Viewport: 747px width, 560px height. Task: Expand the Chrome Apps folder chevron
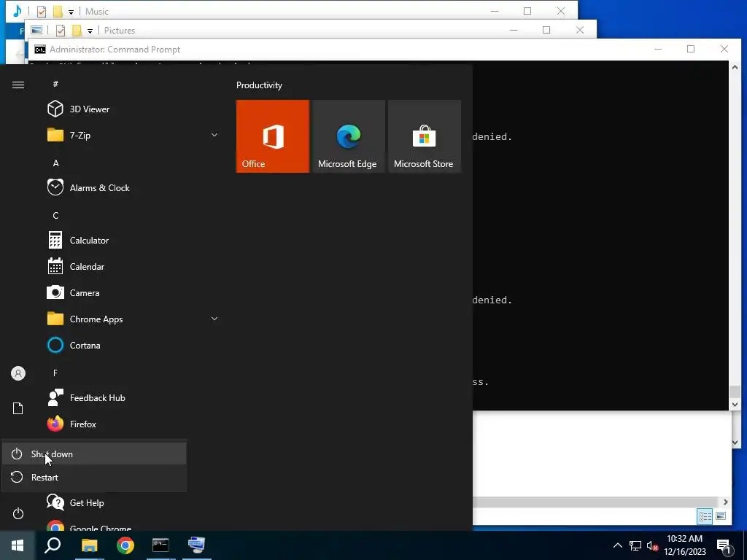pos(214,319)
